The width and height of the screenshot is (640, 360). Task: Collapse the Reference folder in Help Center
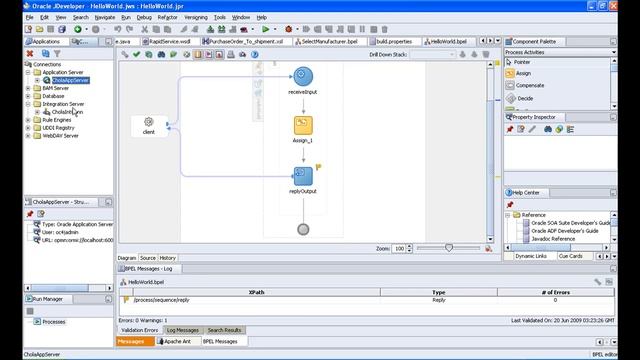click(x=508, y=215)
